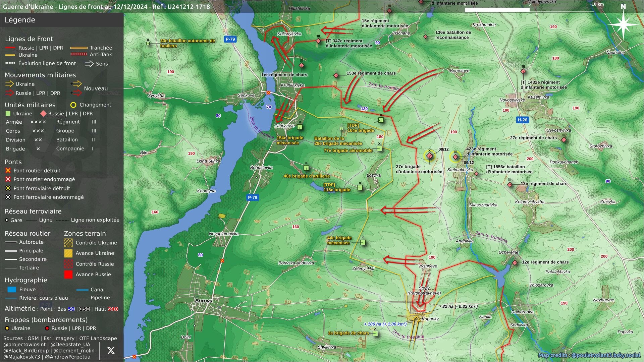Click the Senkove village label
This screenshot has height=362, width=644.
[x=246, y=96]
